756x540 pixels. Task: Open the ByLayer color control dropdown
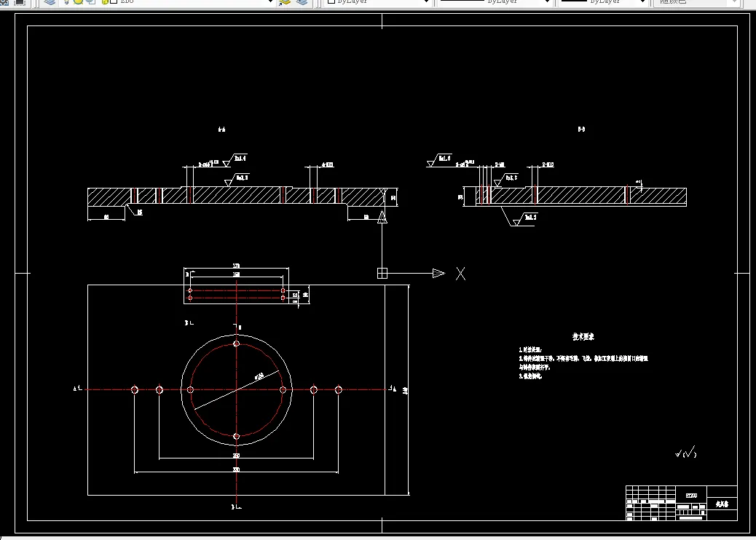[426, 2]
